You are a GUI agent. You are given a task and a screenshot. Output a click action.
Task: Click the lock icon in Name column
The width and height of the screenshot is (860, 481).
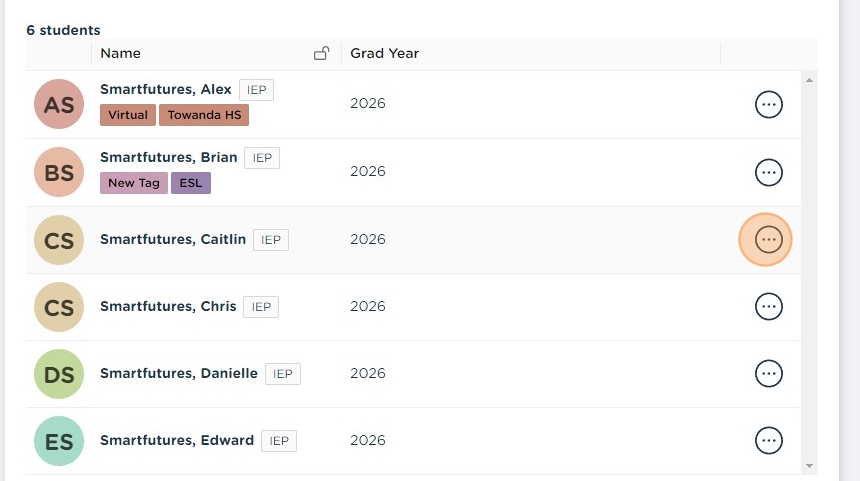pos(321,53)
